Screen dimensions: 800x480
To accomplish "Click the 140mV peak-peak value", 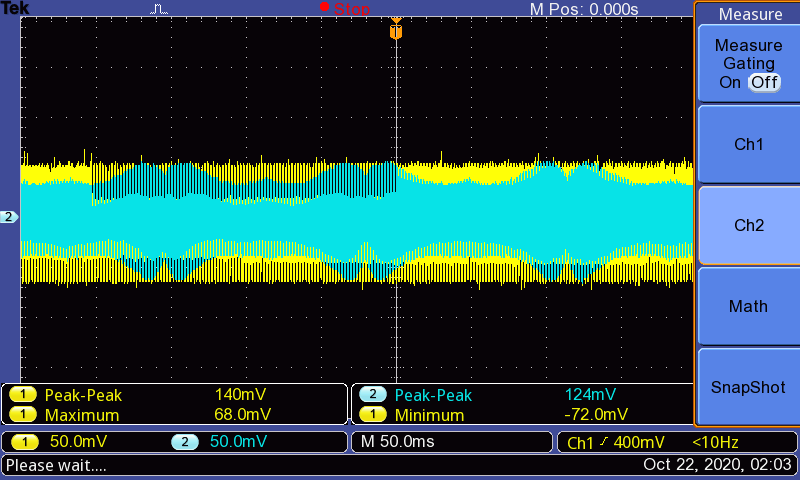I will 240,394.
